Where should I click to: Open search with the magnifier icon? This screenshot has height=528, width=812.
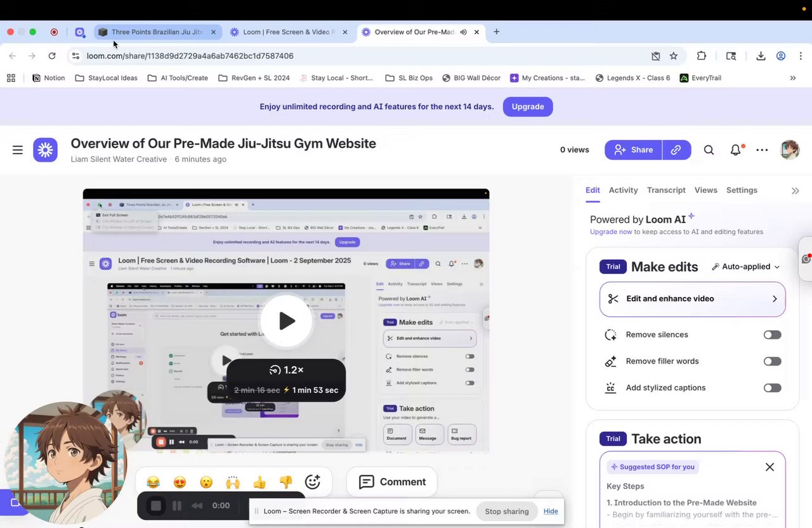pos(709,150)
